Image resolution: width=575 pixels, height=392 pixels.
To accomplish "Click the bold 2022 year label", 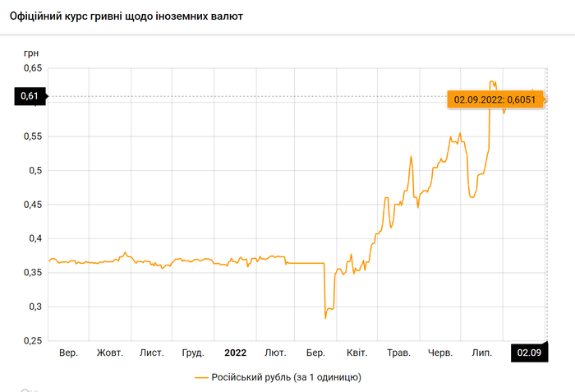I will (x=235, y=353).
